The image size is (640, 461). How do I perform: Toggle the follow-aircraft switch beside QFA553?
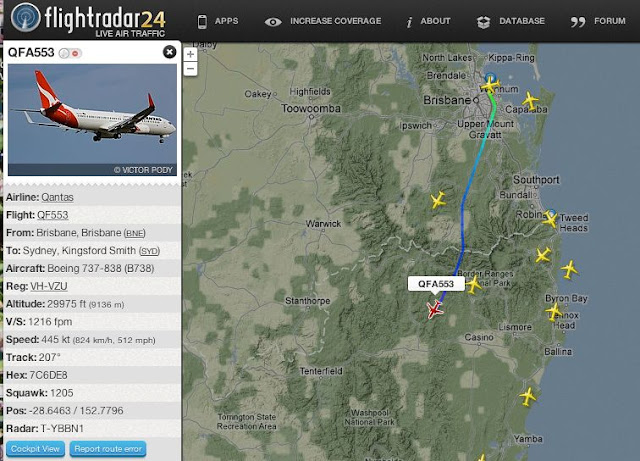click(x=70, y=53)
